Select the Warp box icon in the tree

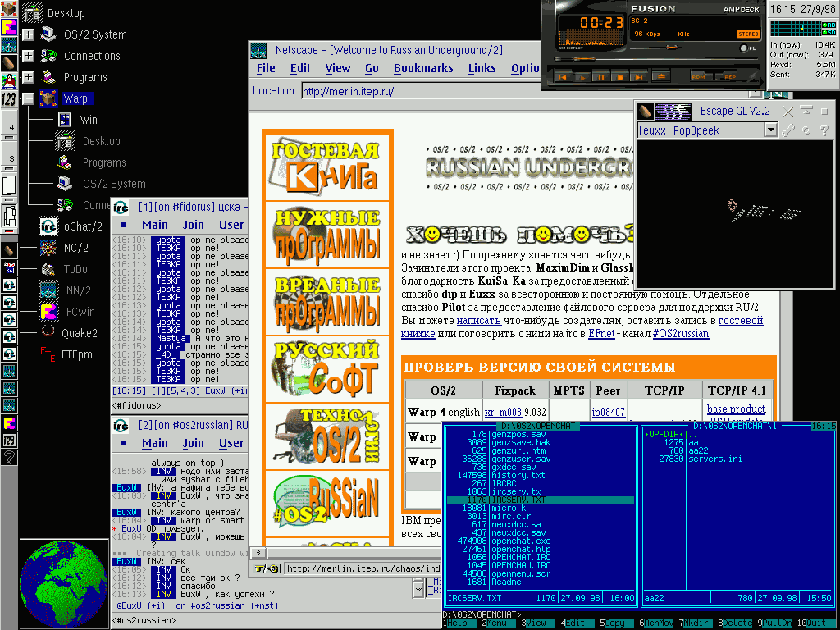click(x=48, y=98)
